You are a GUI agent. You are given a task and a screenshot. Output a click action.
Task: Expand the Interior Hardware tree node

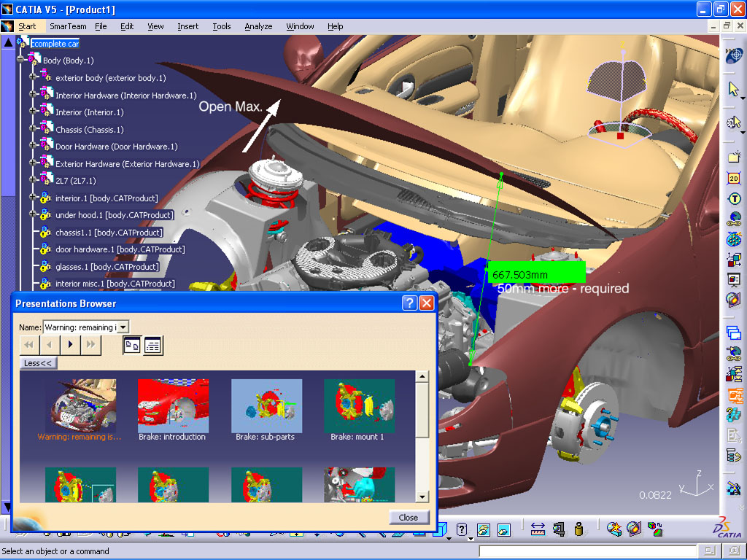32,94
